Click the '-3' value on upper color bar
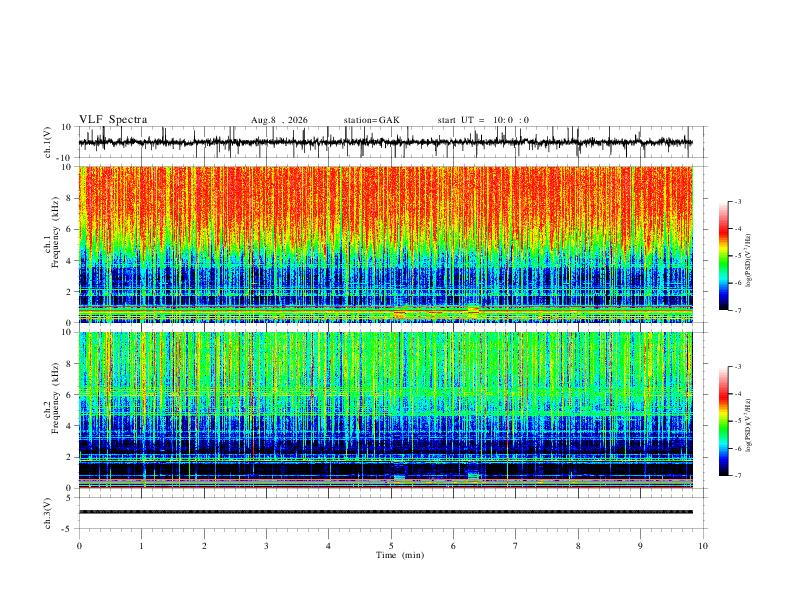 [x=737, y=201]
